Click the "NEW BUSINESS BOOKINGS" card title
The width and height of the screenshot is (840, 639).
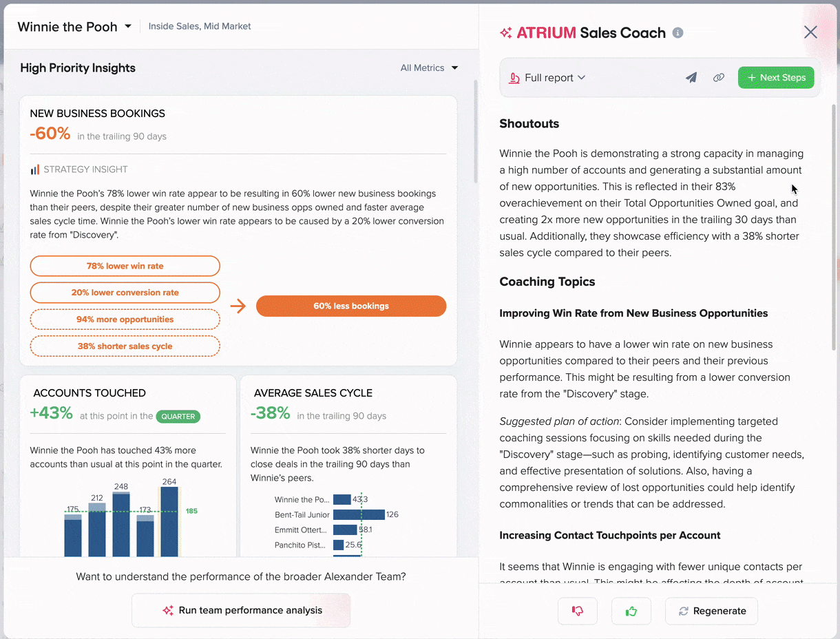click(98, 114)
